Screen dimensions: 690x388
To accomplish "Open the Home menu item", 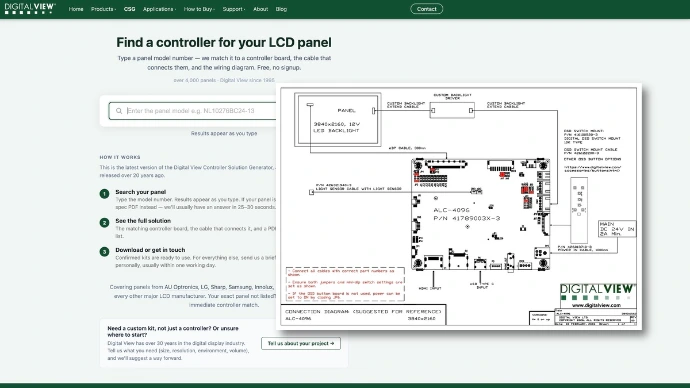I will click(x=76, y=9).
